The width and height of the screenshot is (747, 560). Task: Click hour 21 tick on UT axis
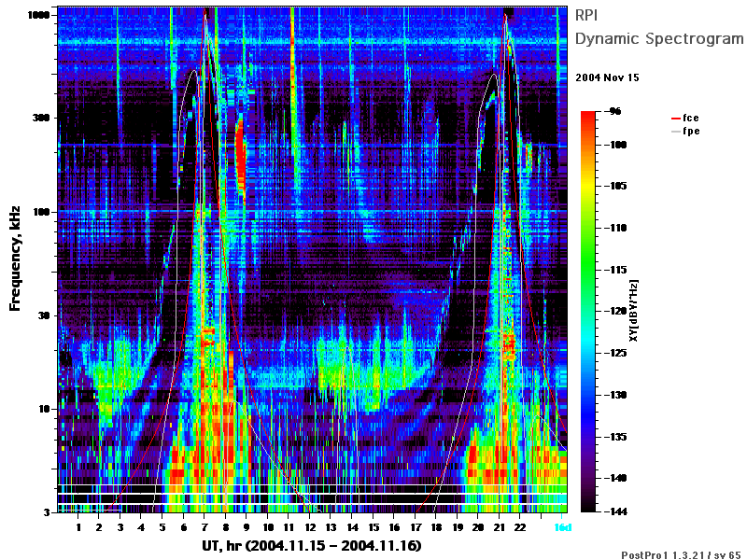[499, 527]
